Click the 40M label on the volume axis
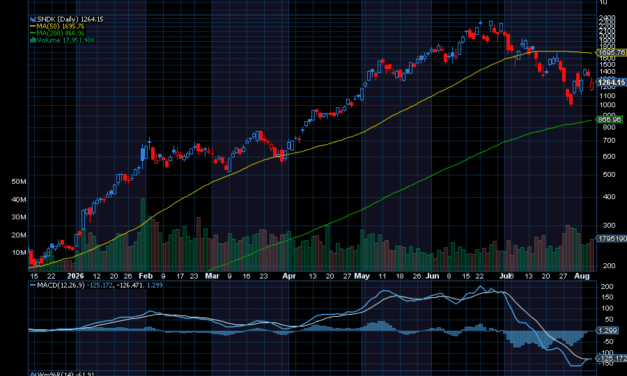Screen dimensions: 627x376 click(x=19, y=199)
